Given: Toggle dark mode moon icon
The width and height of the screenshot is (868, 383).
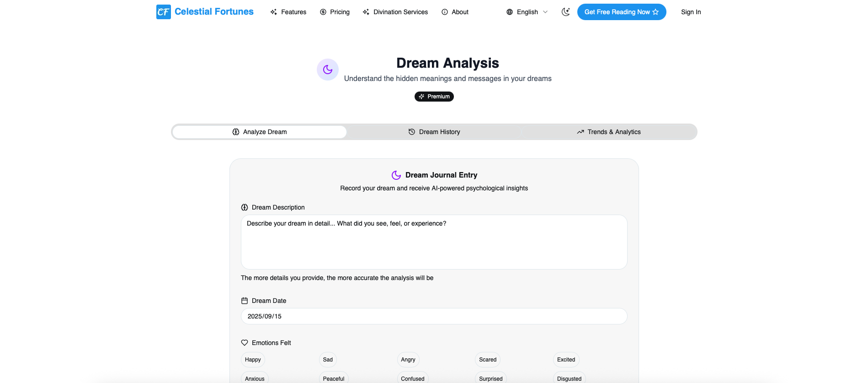Looking at the screenshot, I should coord(566,12).
